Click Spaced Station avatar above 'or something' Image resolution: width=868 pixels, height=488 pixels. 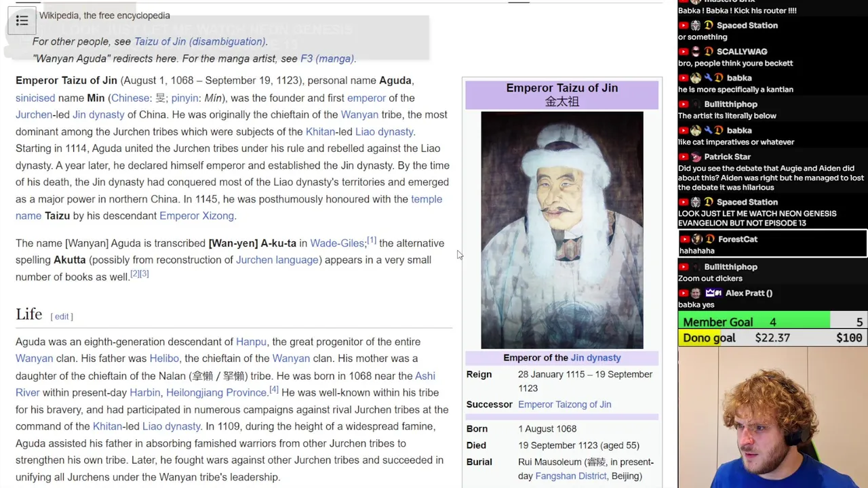696,25
